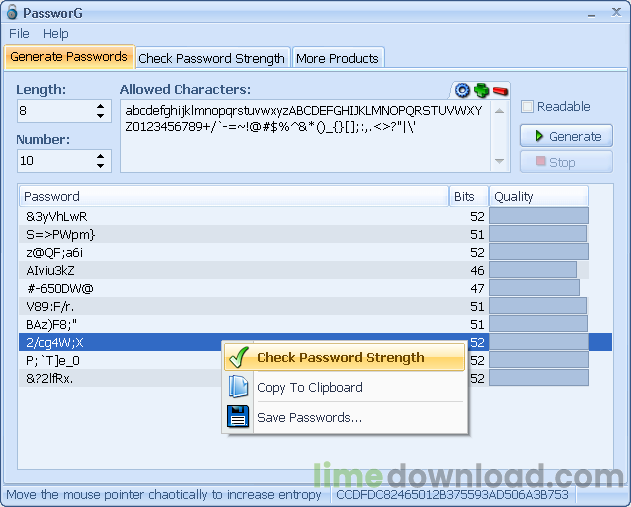The height and width of the screenshot is (507, 631).
Task: Click quality bar of password #-650DW@
Action: [x=534, y=288]
